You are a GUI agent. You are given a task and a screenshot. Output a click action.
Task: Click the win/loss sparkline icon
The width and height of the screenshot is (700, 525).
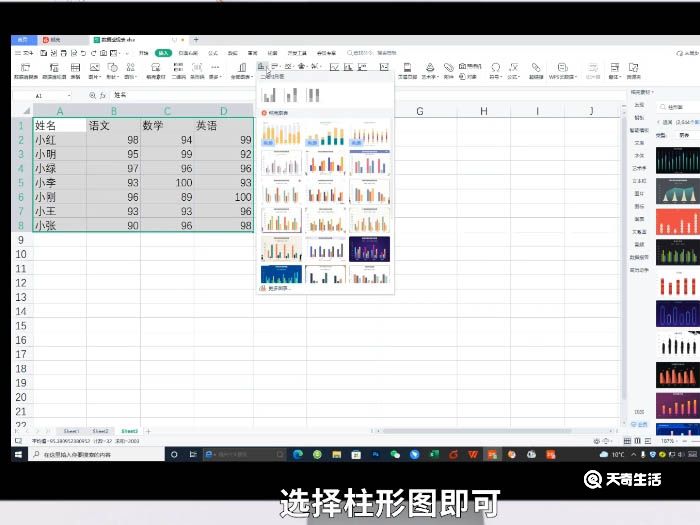pyautogui.click(x=362, y=67)
